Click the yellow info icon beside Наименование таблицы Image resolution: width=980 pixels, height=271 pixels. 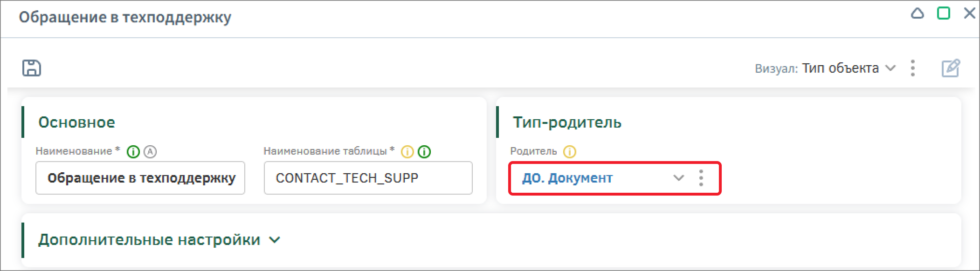(407, 152)
